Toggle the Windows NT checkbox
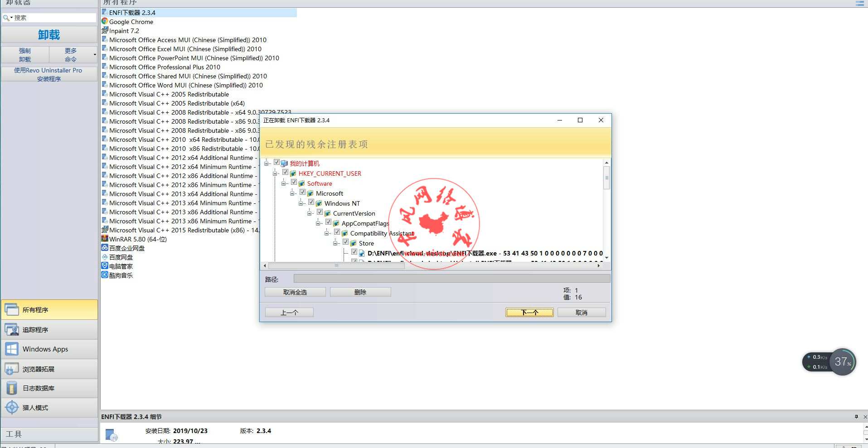Screen dimensions: 868x448 311,202
